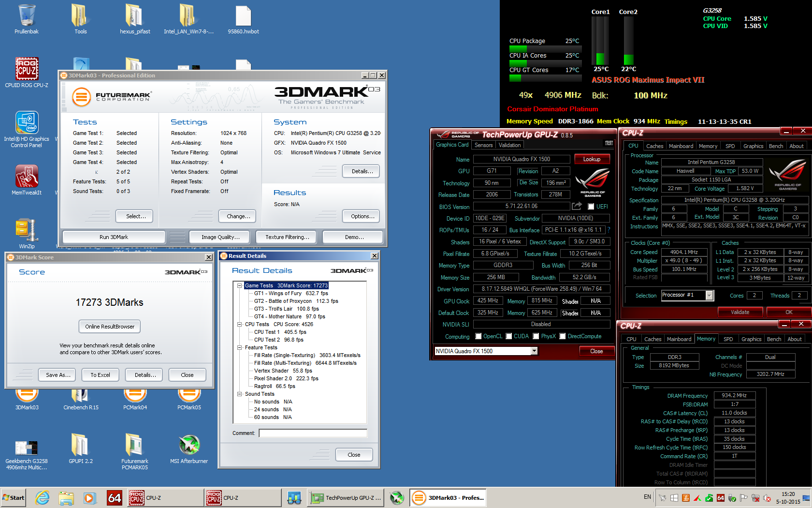
Task: Click System Details button in 3DMark03
Action: point(361,171)
